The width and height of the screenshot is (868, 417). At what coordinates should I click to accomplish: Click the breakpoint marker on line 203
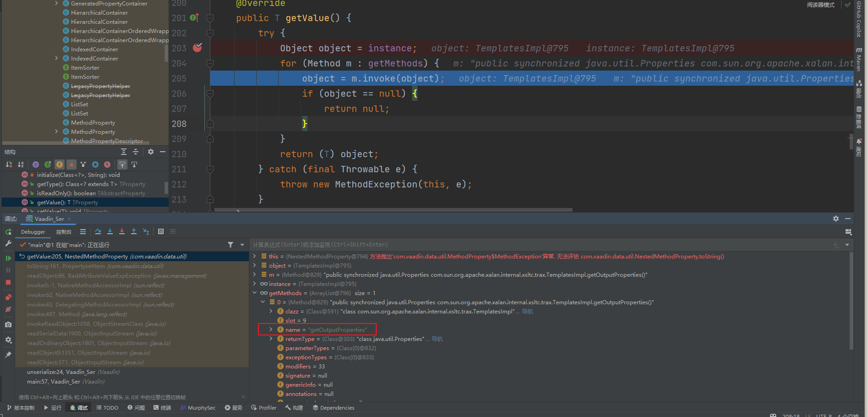tap(198, 48)
